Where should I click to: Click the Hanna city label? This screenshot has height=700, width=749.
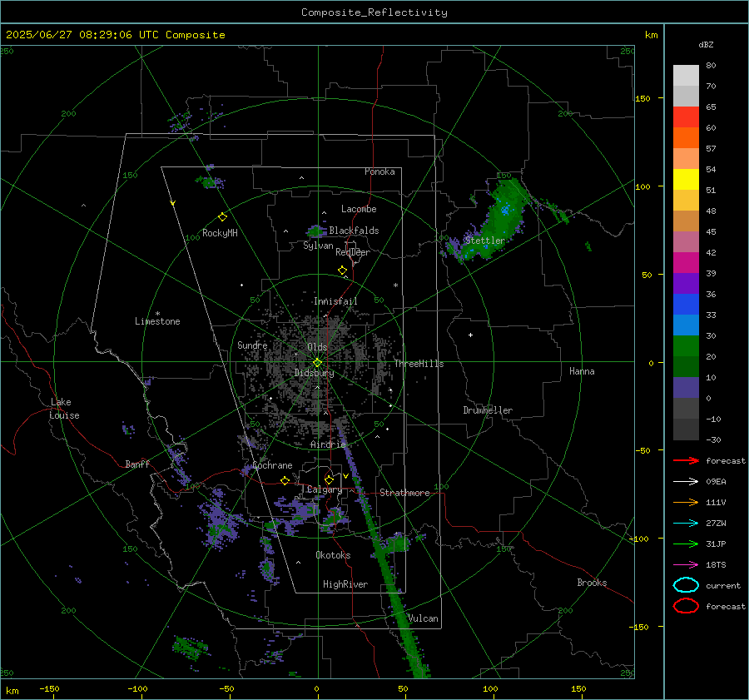pyautogui.click(x=582, y=371)
